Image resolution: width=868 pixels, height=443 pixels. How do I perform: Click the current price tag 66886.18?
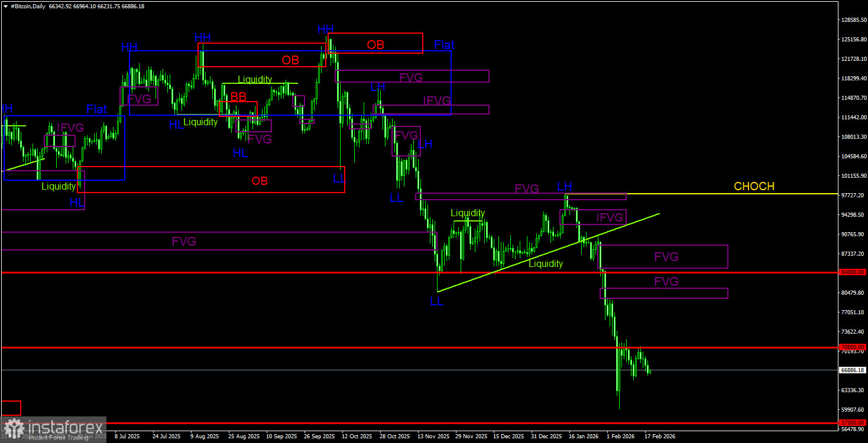pyautogui.click(x=853, y=370)
